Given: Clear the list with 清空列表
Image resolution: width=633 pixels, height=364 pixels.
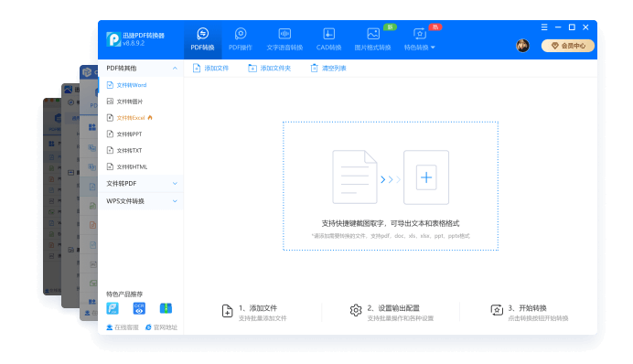Looking at the screenshot, I should (x=328, y=69).
